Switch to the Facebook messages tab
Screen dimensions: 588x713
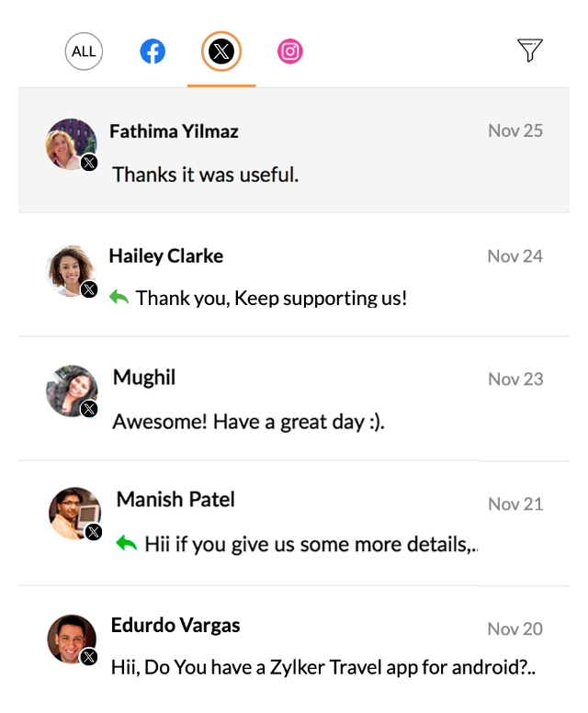pyautogui.click(x=153, y=51)
